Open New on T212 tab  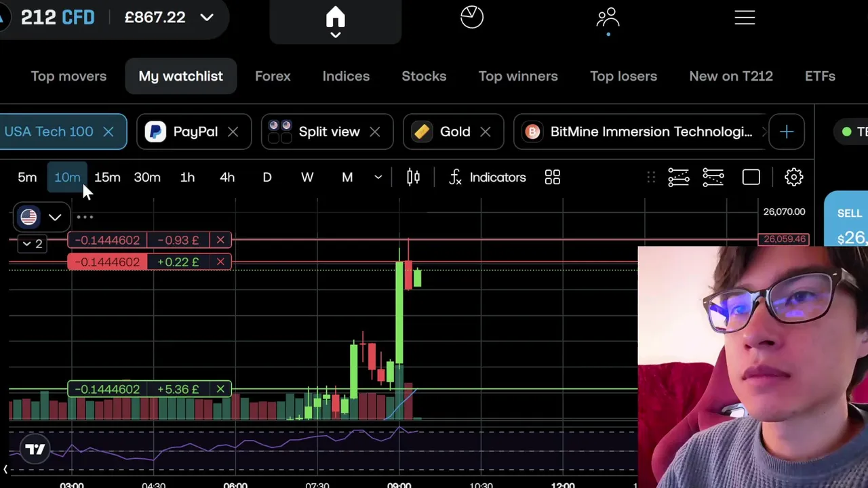(x=731, y=76)
